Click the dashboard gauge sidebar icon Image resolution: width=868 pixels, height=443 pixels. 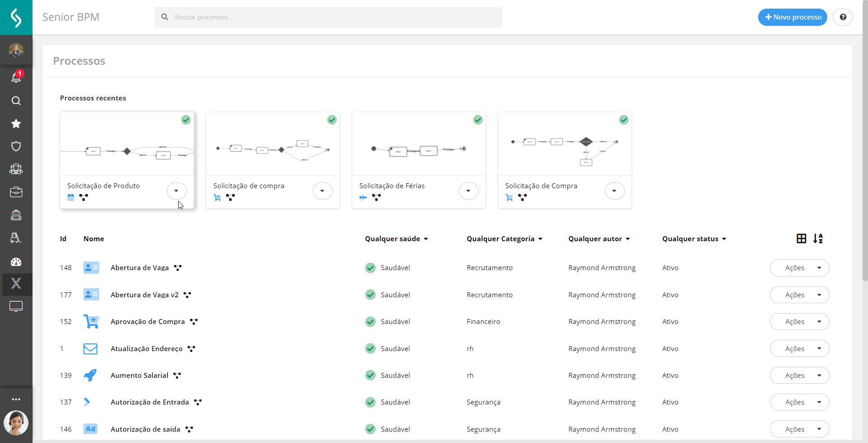[x=16, y=262]
